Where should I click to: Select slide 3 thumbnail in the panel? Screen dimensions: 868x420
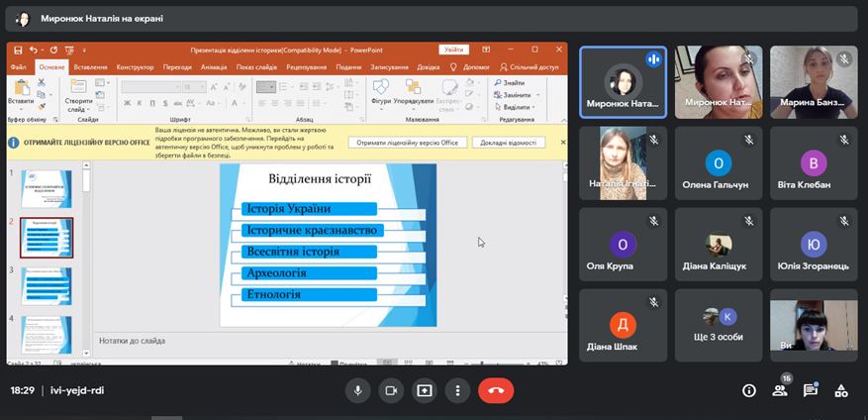[x=47, y=283]
